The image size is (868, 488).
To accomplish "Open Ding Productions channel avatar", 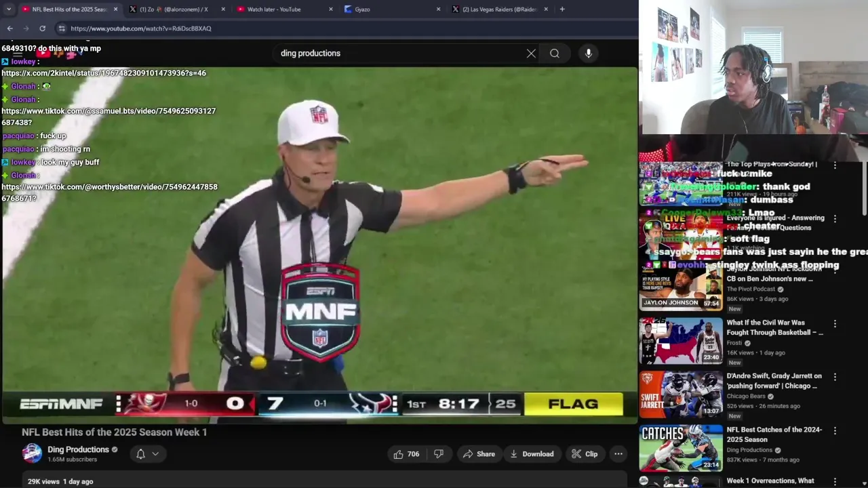I will click(x=32, y=453).
